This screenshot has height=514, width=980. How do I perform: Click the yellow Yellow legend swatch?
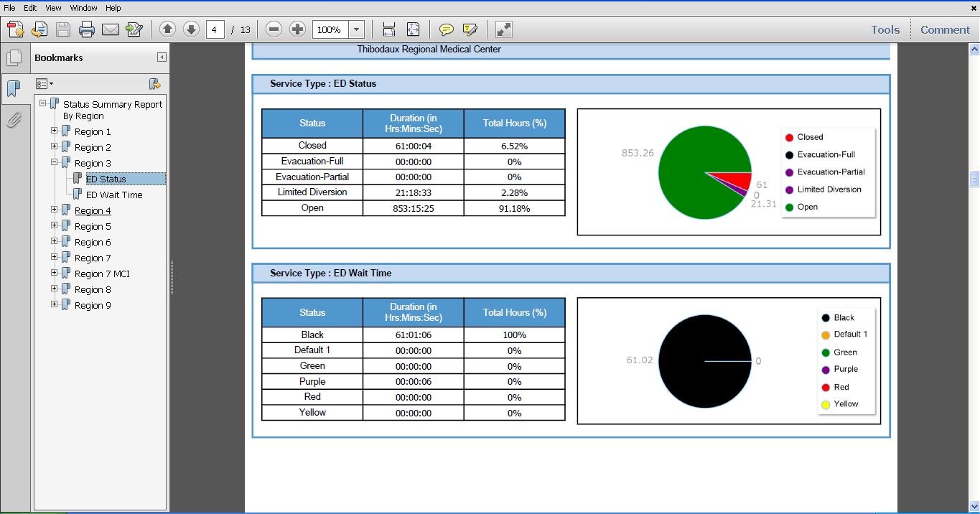(x=826, y=405)
